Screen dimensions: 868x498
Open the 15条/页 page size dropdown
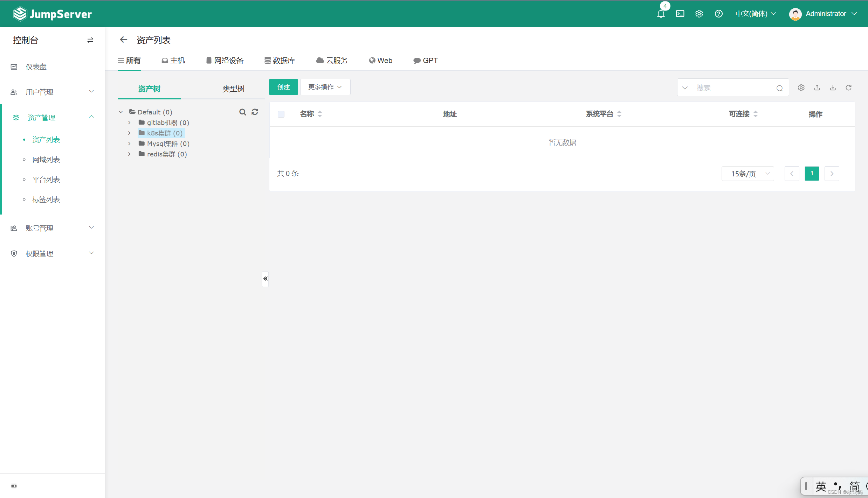click(x=748, y=174)
